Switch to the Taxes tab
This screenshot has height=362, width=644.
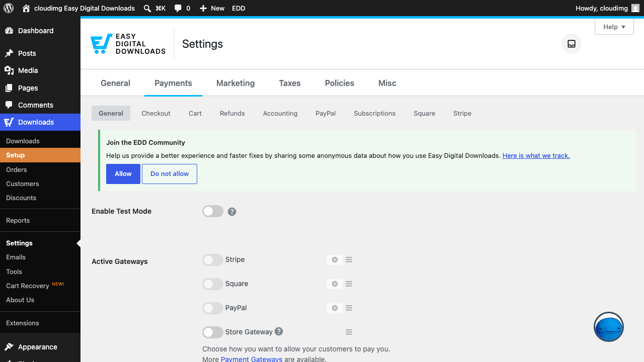click(x=290, y=83)
